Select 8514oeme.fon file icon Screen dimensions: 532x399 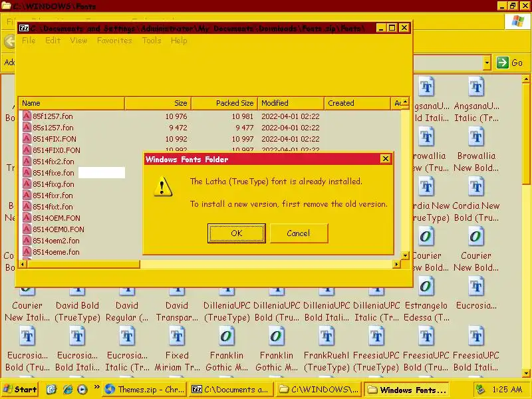(27, 252)
